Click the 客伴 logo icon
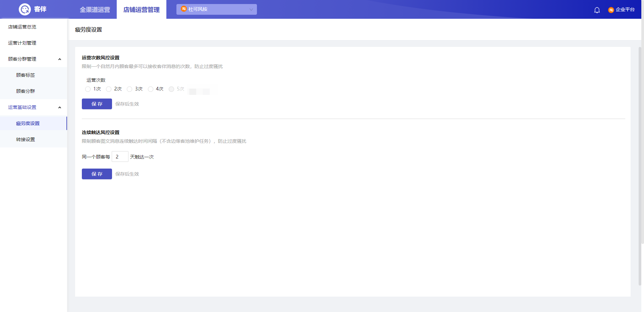The height and width of the screenshot is (312, 644). (x=25, y=9)
